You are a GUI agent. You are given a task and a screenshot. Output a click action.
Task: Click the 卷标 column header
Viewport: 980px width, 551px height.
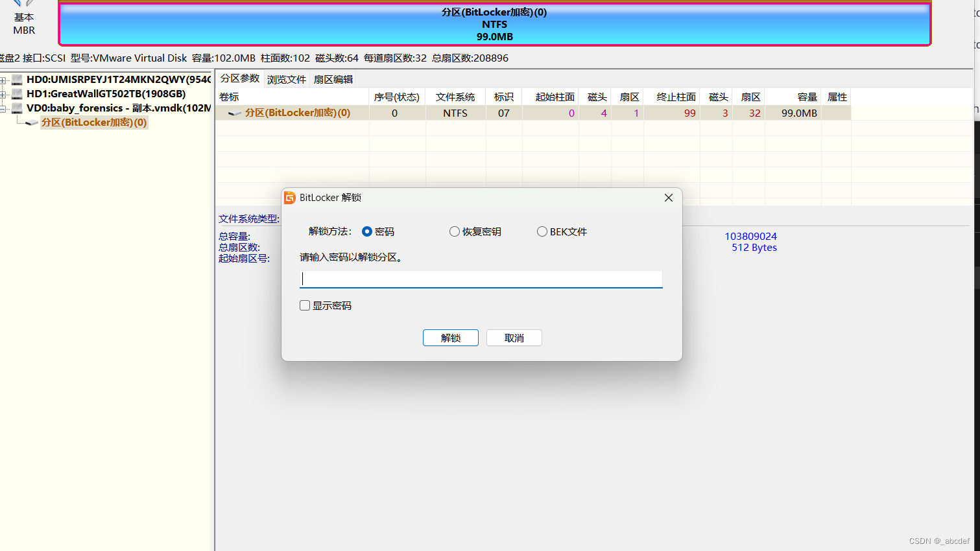point(292,97)
